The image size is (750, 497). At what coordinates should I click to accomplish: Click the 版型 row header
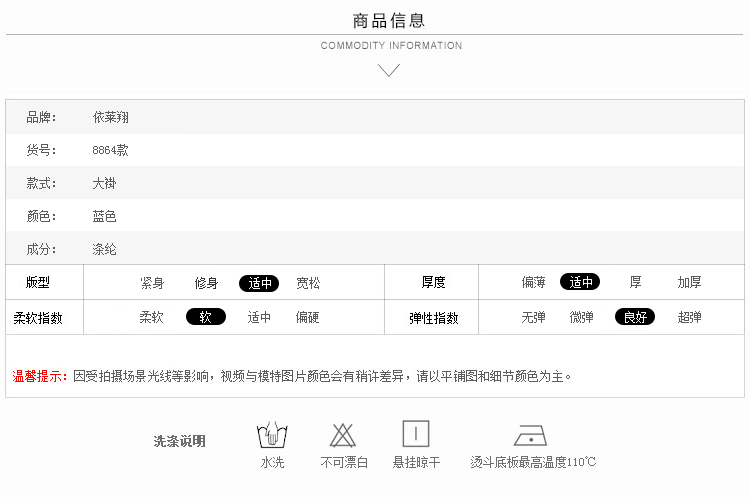click(37, 282)
